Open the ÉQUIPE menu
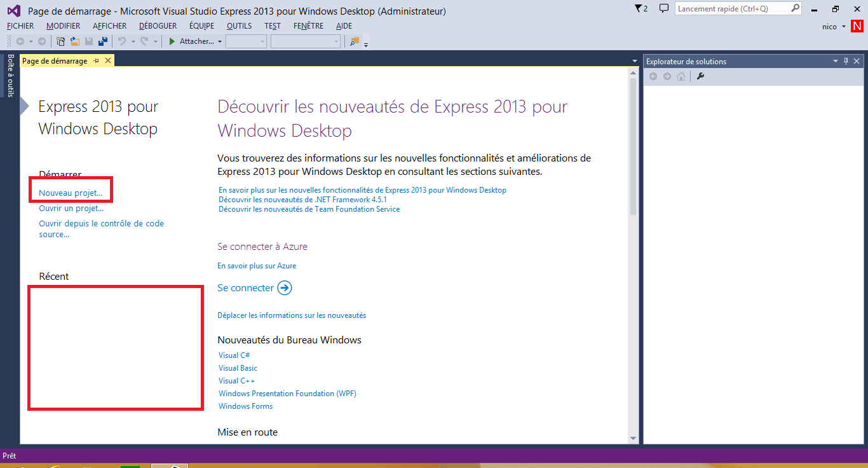 201,26
